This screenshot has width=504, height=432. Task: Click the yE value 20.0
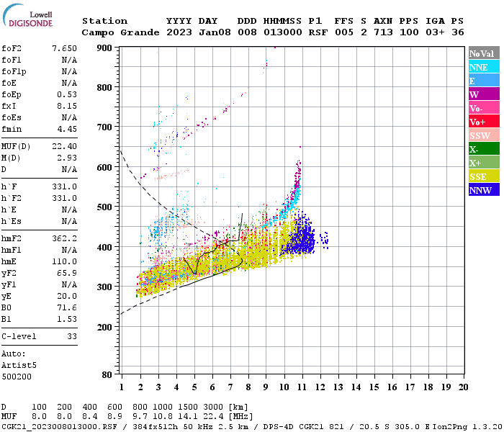(x=67, y=297)
